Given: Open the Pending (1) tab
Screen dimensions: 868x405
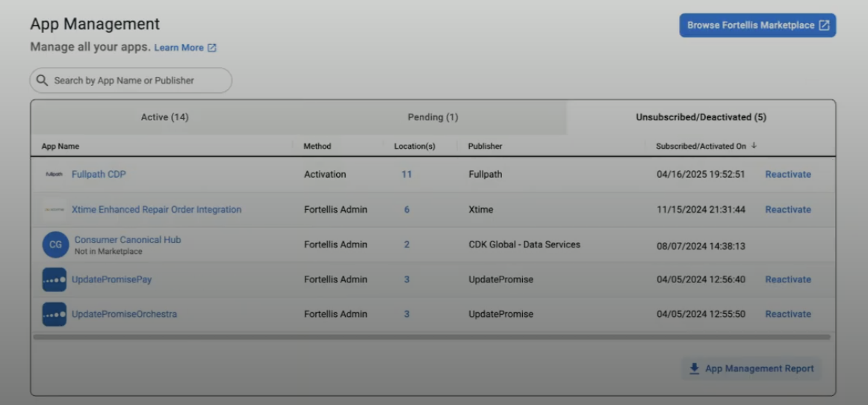Looking at the screenshot, I should (433, 117).
